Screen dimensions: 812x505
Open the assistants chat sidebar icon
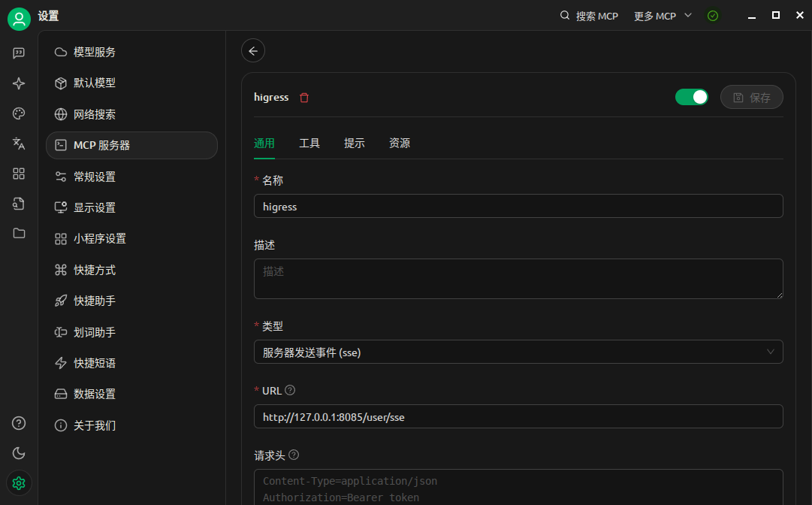(x=19, y=53)
